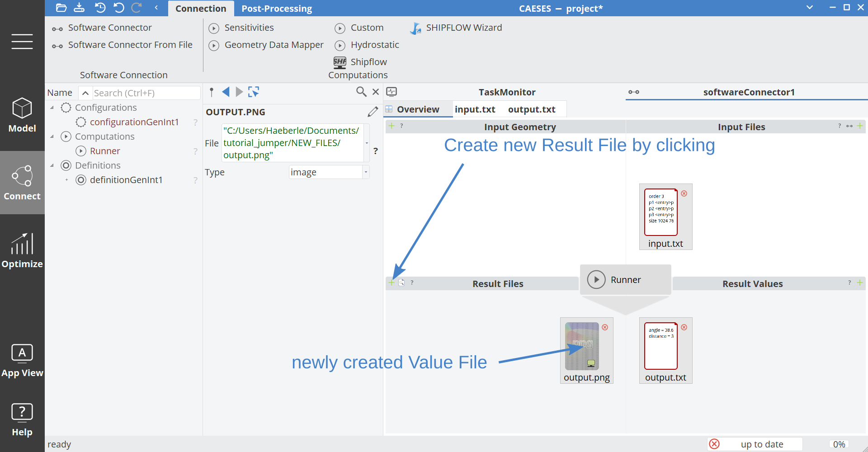Collapse the Computations tree node
Screen dimensions: 868x452
[x=52, y=137]
